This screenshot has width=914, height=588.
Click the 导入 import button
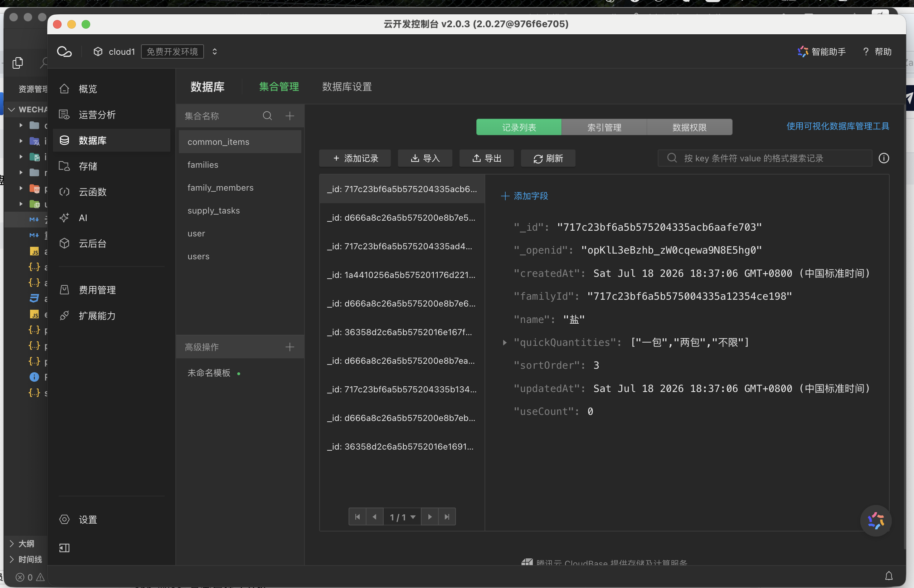425,158
